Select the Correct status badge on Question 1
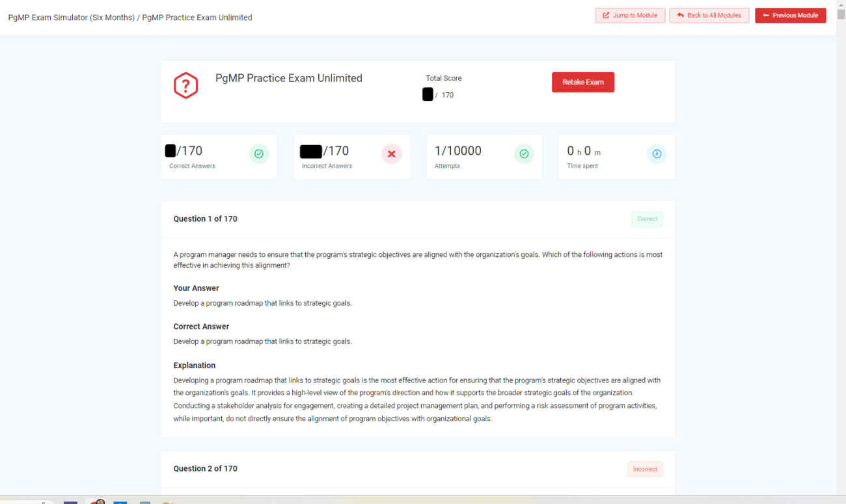This screenshot has height=504, width=846. (x=647, y=219)
